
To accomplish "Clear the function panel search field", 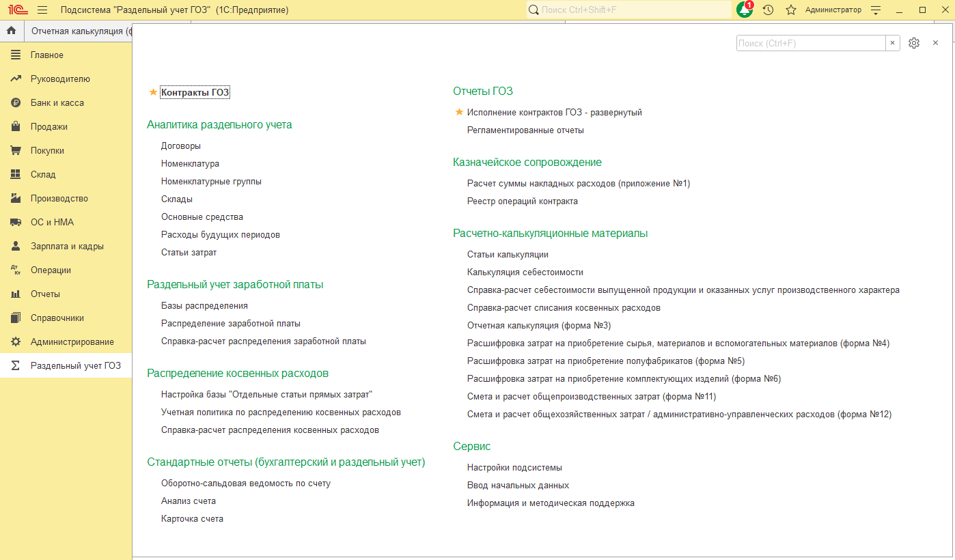I will [893, 43].
